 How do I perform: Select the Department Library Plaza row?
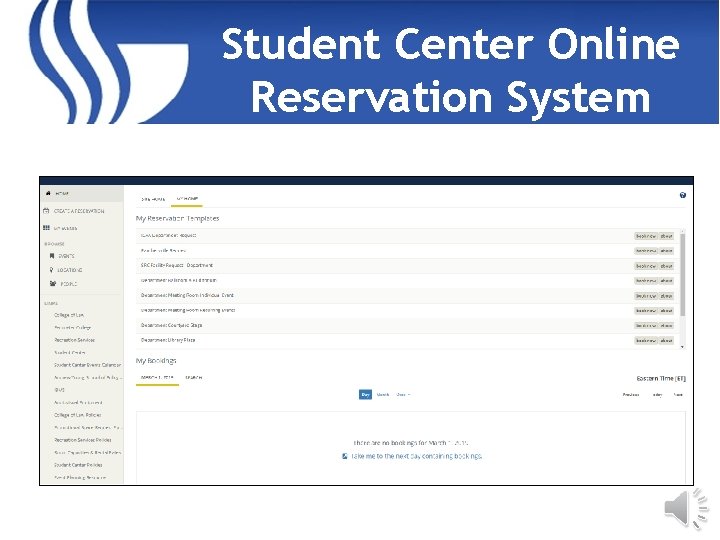coord(407,340)
